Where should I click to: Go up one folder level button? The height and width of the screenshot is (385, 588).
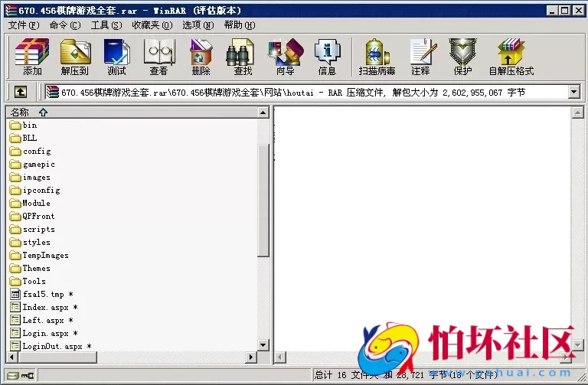20,92
